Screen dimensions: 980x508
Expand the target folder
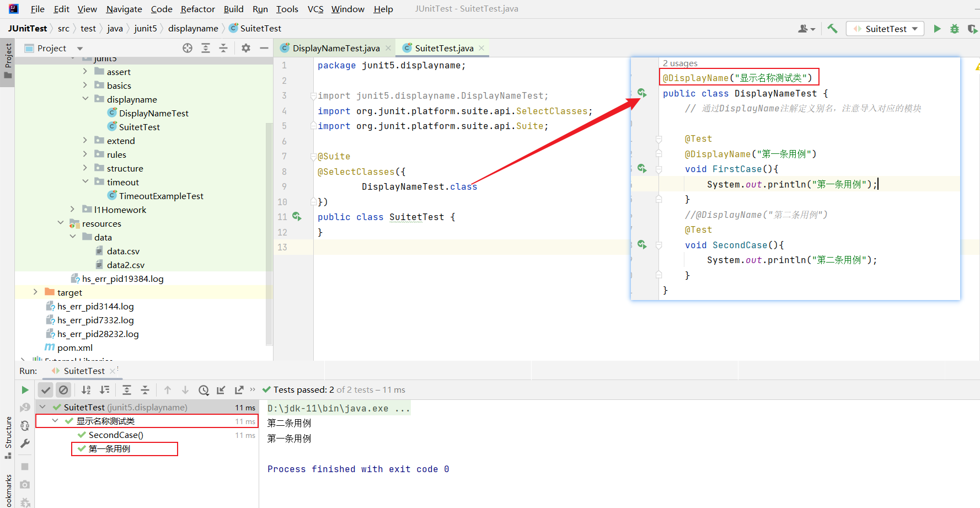pos(35,292)
